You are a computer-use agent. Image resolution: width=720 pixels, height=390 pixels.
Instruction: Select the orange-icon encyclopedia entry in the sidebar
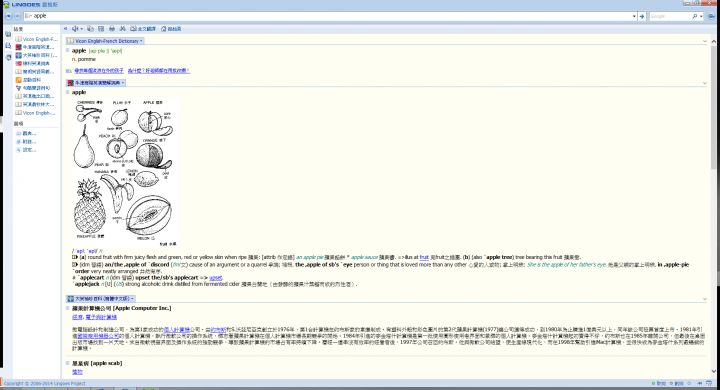pyautogui.click(x=28, y=80)
